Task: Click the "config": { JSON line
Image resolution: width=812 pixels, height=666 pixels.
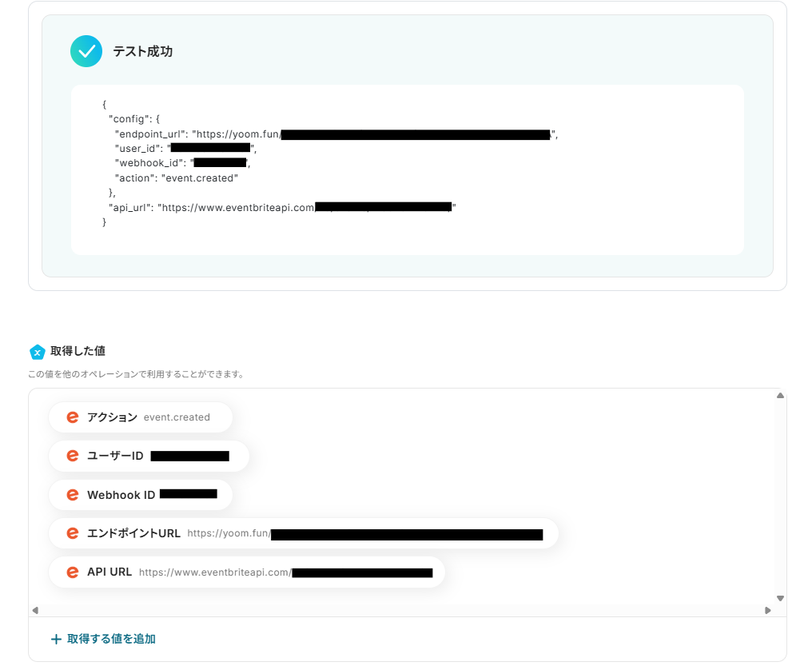Action: (x=134, y=119)
